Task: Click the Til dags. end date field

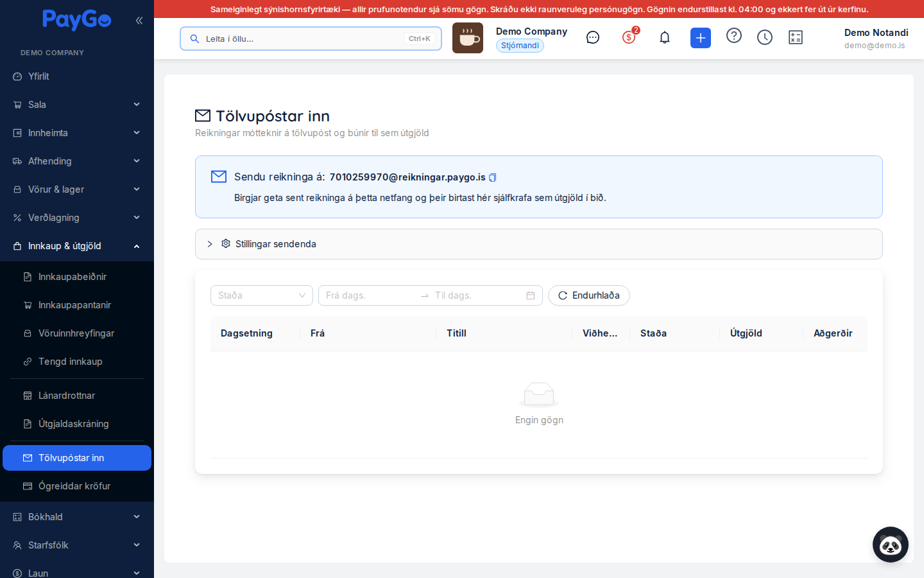Action: (477, 295)
